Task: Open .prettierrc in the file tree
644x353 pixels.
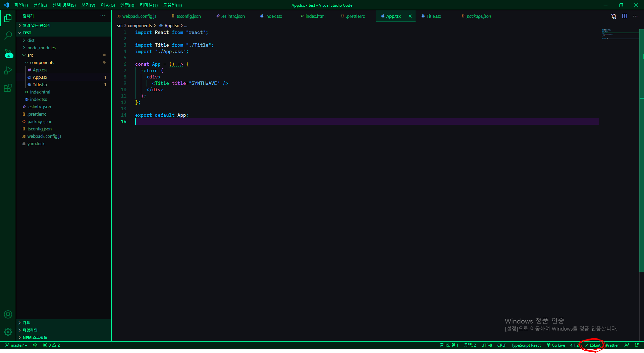Action: pyautogui.click(x=64, y=114)
